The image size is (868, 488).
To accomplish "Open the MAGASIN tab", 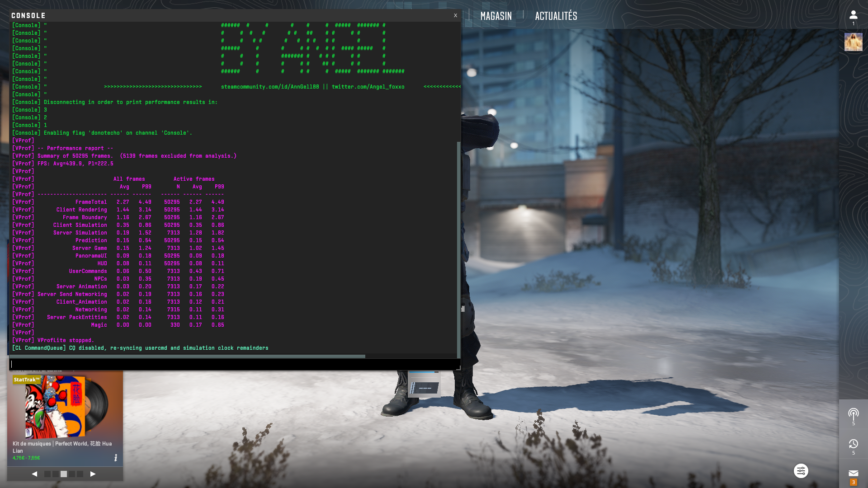I will [496, 16].
